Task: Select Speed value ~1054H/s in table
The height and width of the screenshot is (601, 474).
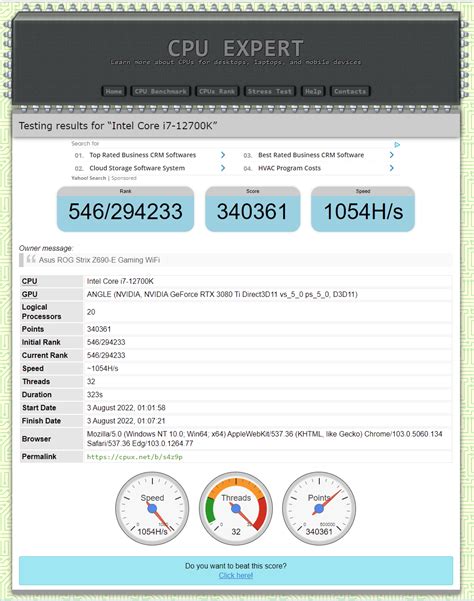Action: pos(102,368)
